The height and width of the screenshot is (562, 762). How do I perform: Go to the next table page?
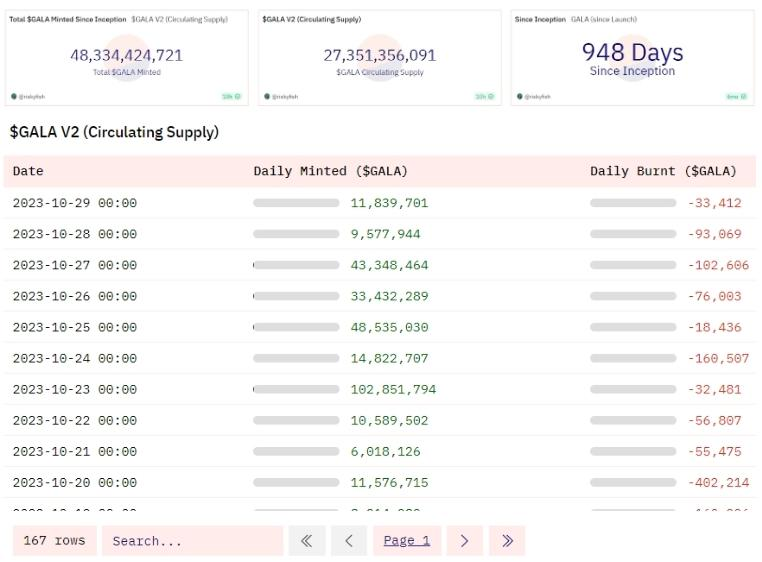pos(464,541)
